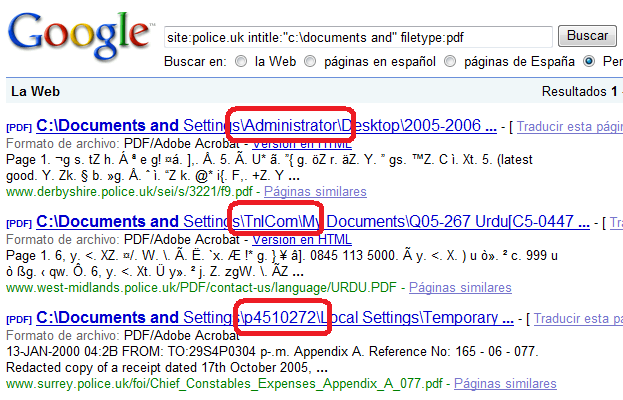Screen dimensions: 623x400
Task: Open the TnlCom\My Documents Urdu PDF result
Action: 313,222
